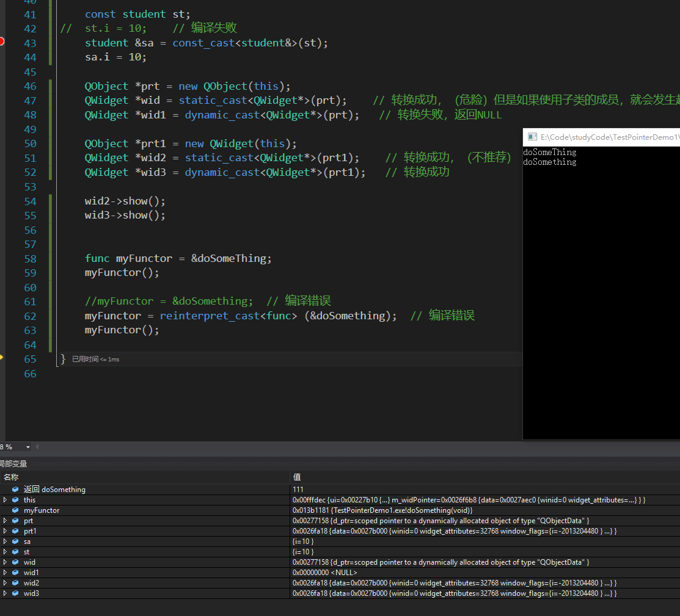Click the variable icon beside prt1
680x616 pixels.
(x=15, y=531)
